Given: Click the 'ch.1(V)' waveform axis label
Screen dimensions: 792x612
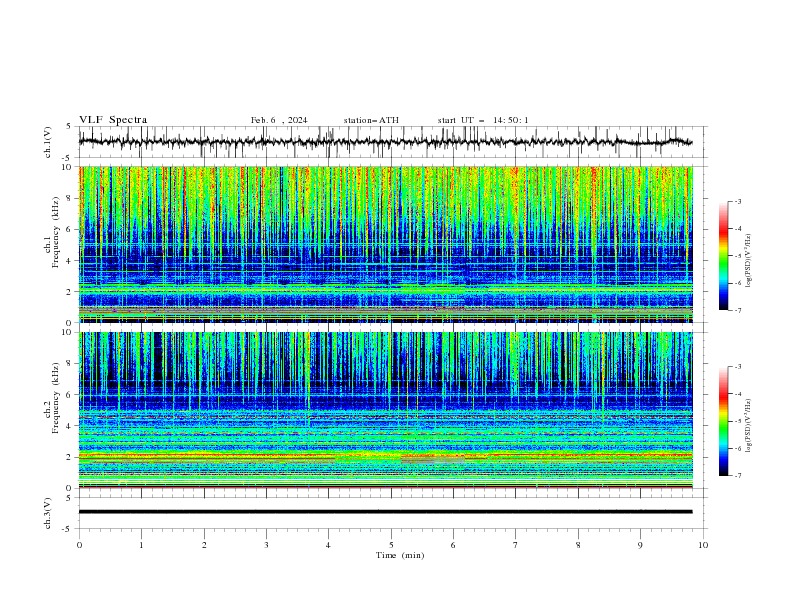Looking at the screenshot, I should click(48, 142).
